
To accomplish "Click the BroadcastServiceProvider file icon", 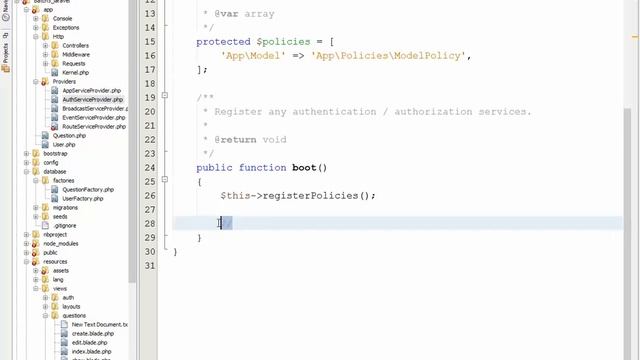I will coord(55,109).
